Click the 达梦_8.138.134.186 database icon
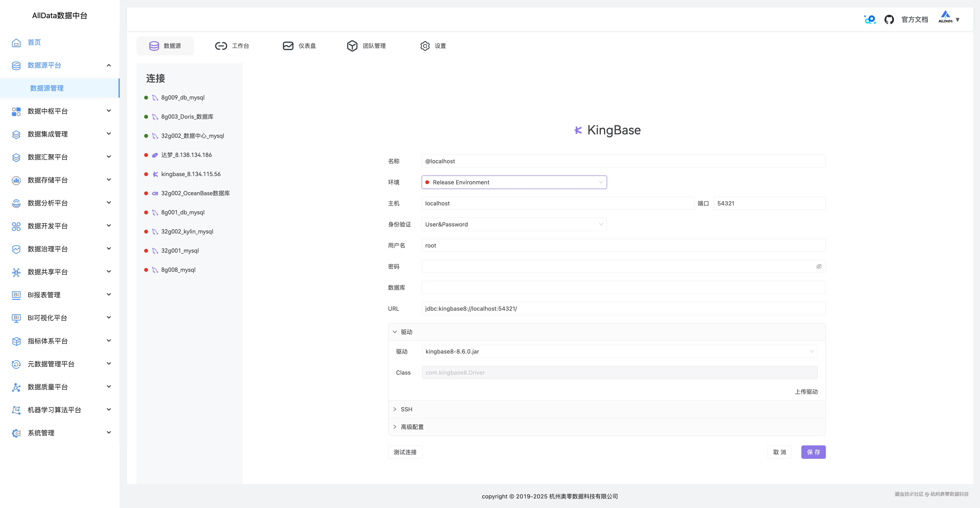The height and width of the screenshot is (508, 980). (155, 155)
